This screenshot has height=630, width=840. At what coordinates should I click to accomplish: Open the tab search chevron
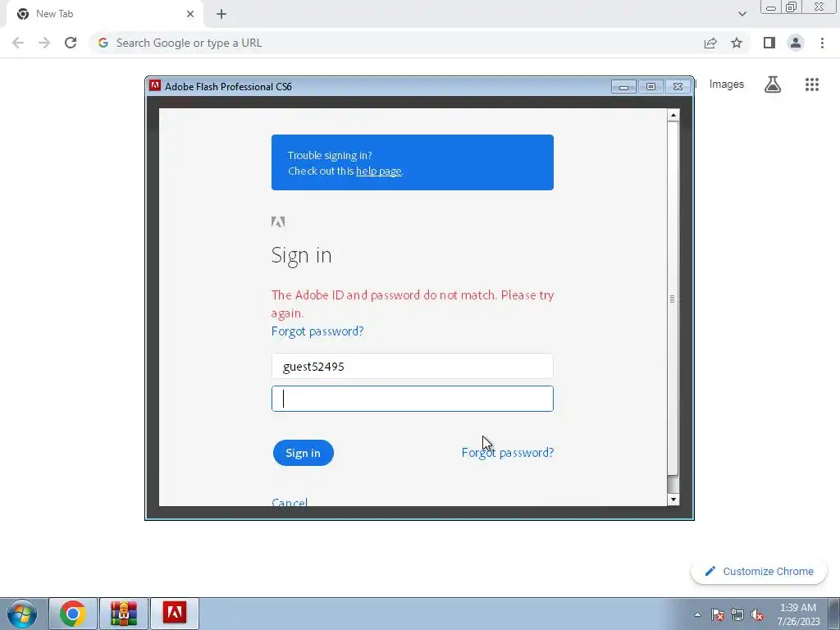[742, 14]
